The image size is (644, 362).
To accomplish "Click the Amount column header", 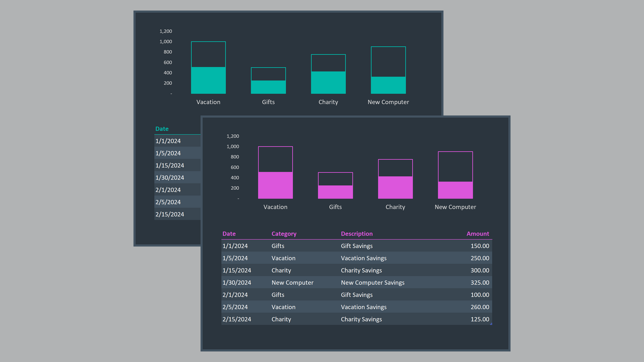I will click(477, 234).
